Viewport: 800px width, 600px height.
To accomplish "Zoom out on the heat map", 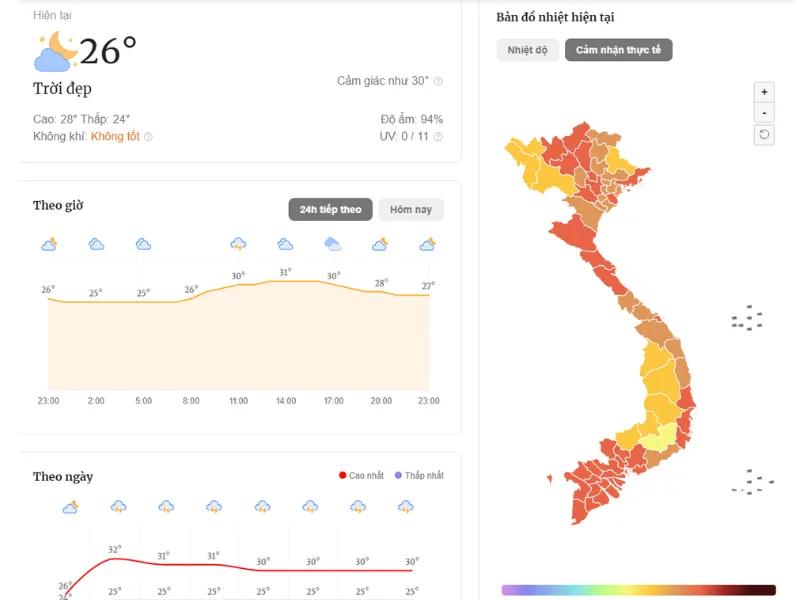I will 764,113.
